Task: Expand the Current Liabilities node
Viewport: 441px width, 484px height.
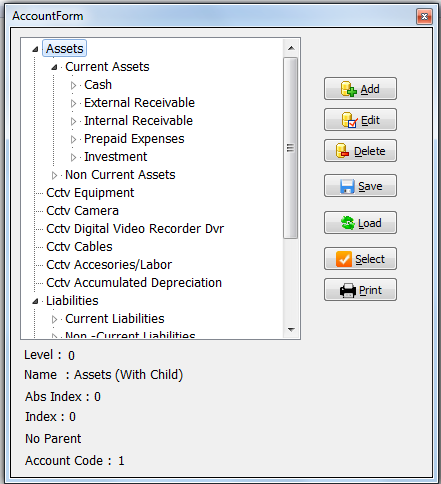Action: tap(54, 319)
